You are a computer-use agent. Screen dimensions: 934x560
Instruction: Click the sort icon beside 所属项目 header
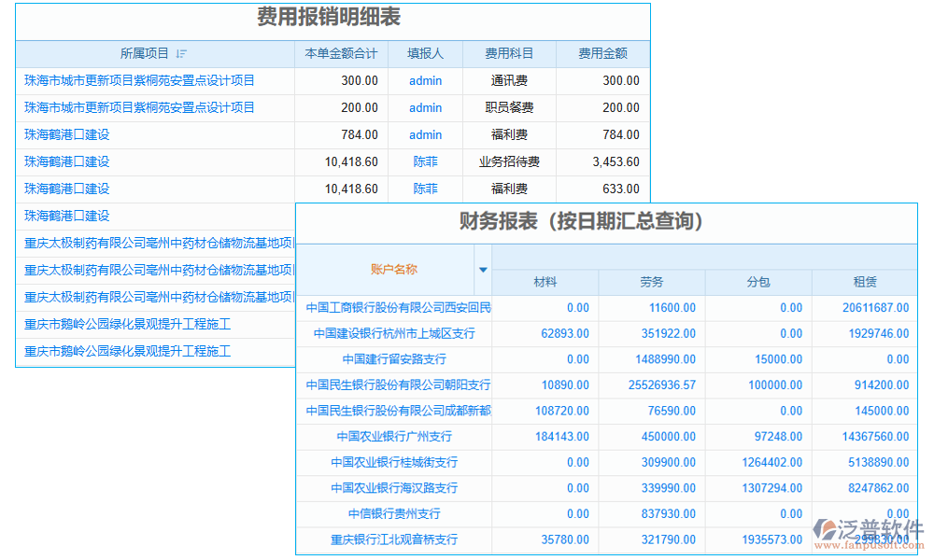tap(181, 53)
